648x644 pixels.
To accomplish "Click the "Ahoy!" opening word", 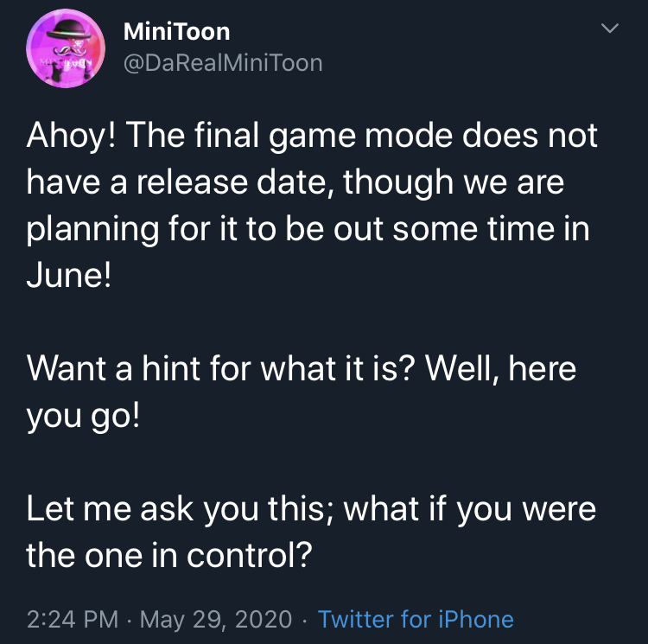I will tap(72, 136).
